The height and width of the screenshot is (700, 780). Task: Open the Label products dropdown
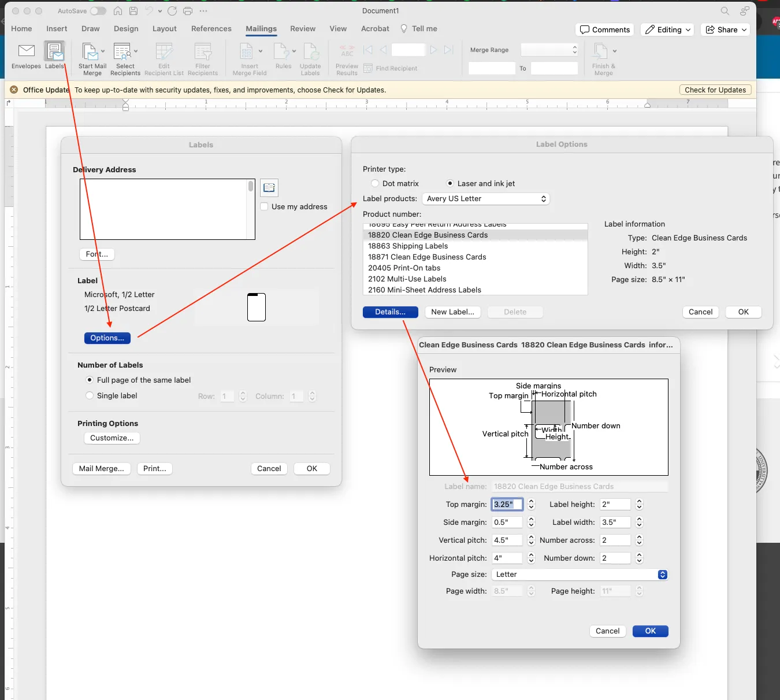tap(486, 198)
